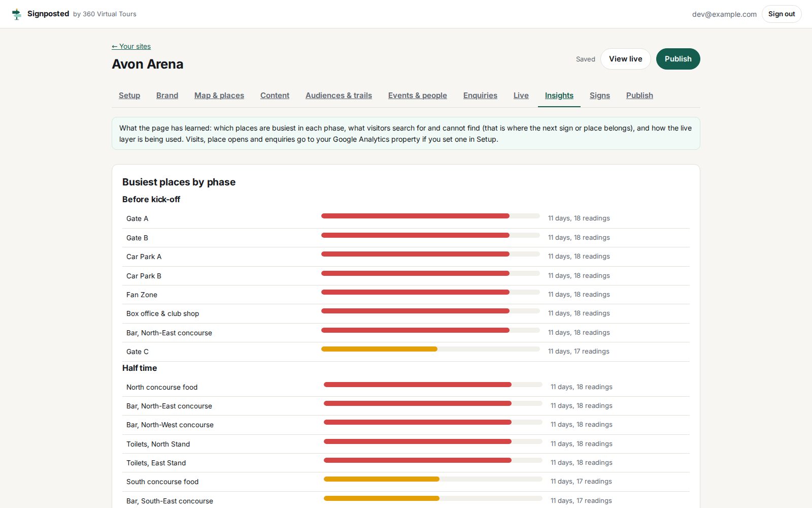The width and height of the screenshot is (812, 508).
Task: Follow the Your sites back link
Action: click(131, 46)
